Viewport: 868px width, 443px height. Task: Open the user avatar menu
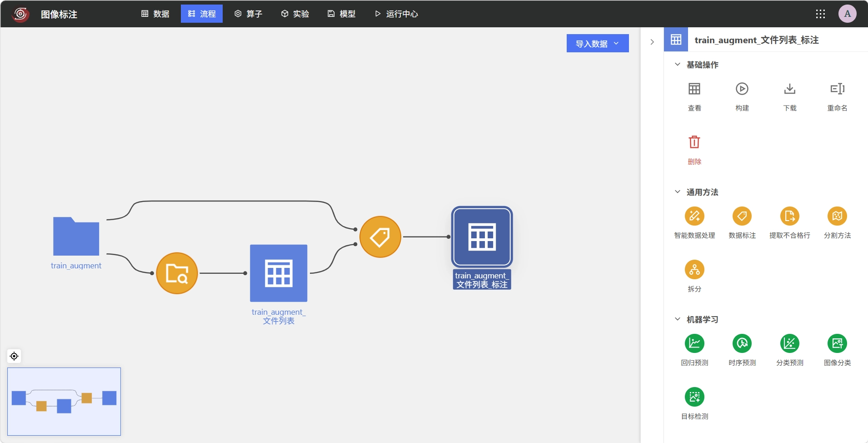(x=848, y=14)
